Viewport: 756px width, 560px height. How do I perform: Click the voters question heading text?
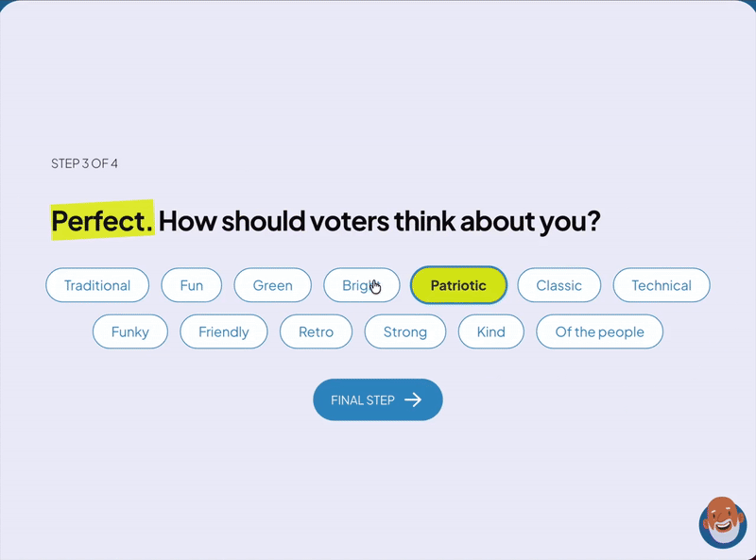379,221
